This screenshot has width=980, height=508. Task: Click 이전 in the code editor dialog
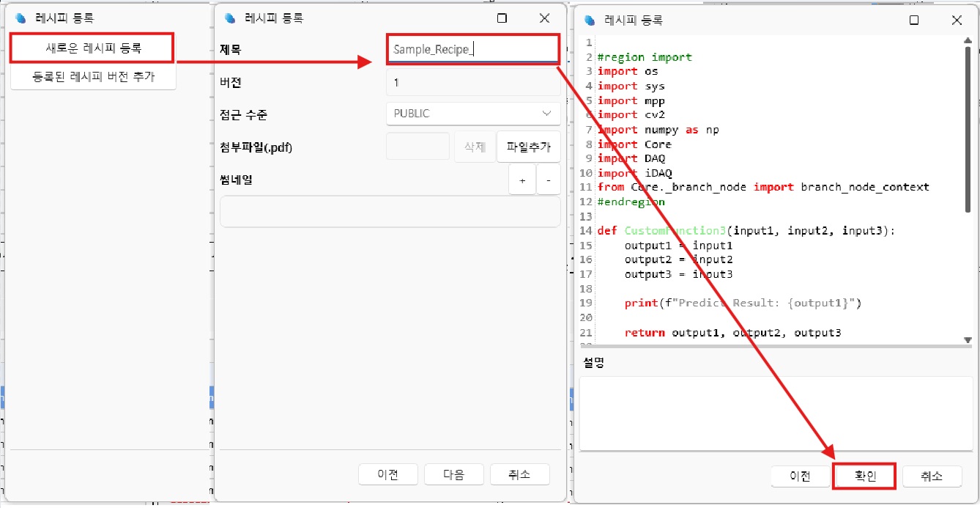pos(800,476)
